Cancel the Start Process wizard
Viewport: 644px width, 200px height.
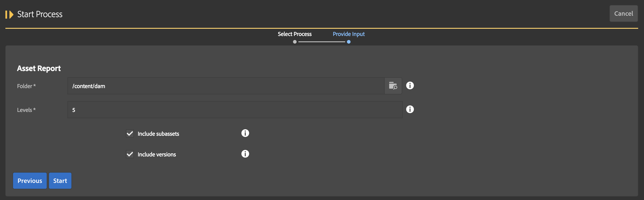click(x=624, y=13)
